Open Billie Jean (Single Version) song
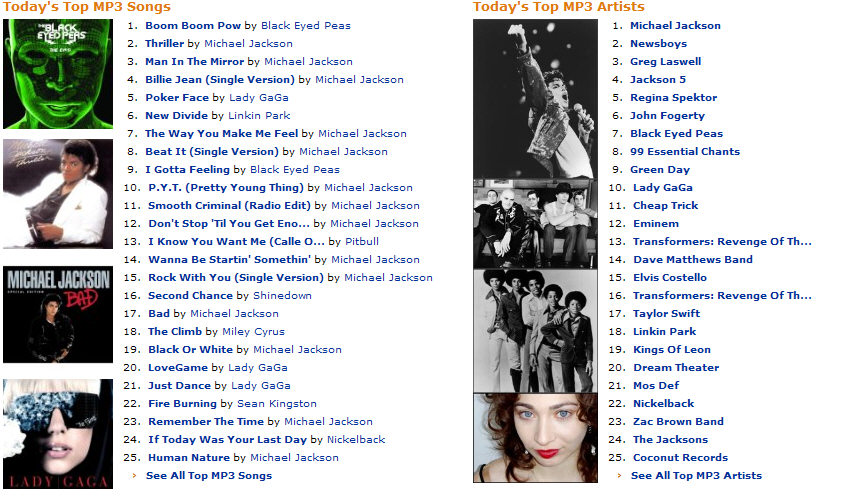 [220, 80]
